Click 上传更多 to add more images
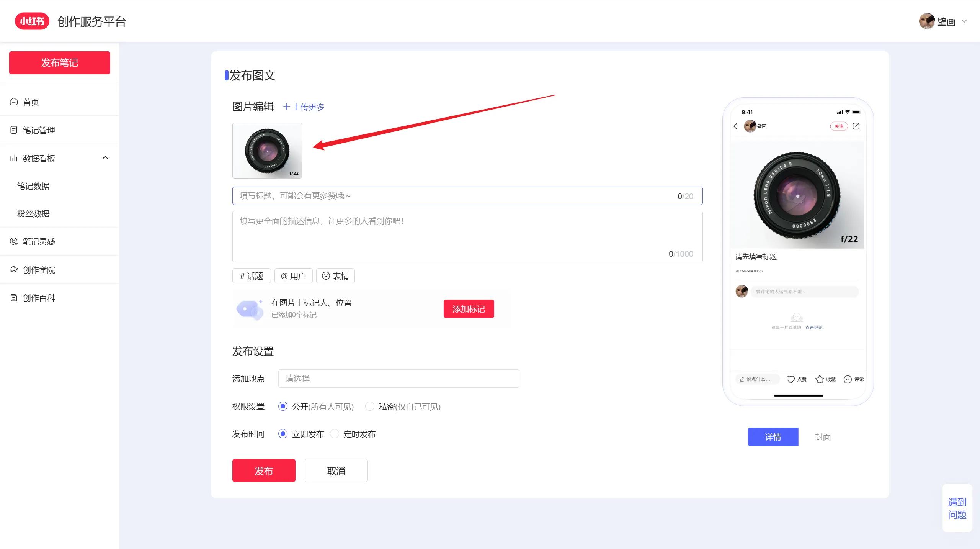980x549 pixels. (x=304, y=107)
